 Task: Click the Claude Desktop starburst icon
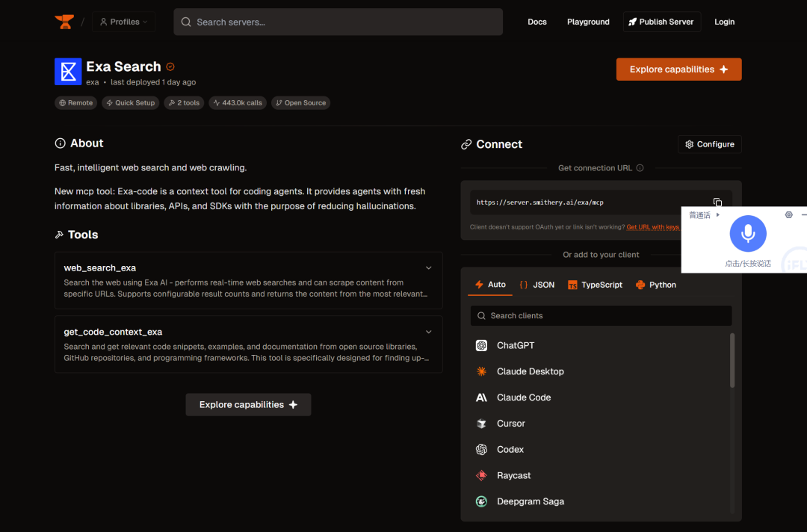click(x=481, y=371)
